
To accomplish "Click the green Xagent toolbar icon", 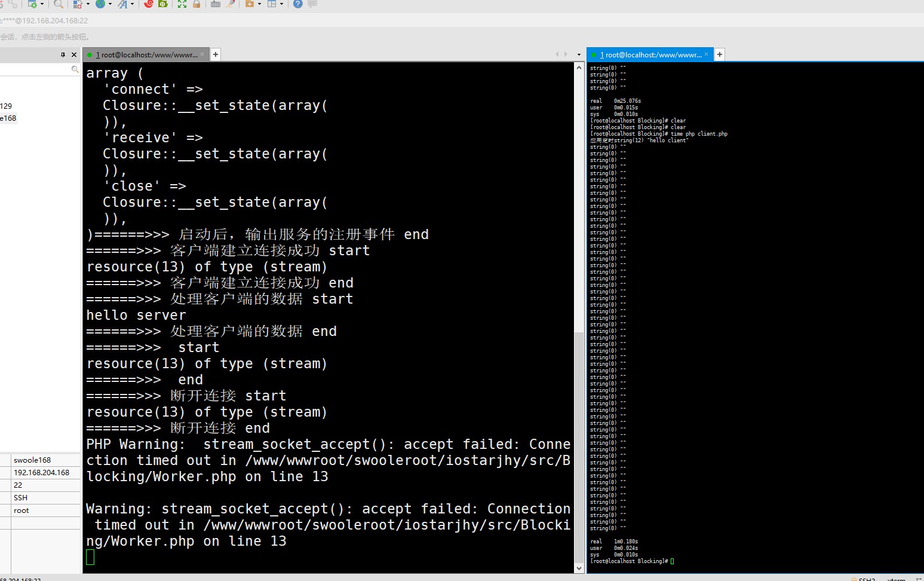I will coord(163,4).
